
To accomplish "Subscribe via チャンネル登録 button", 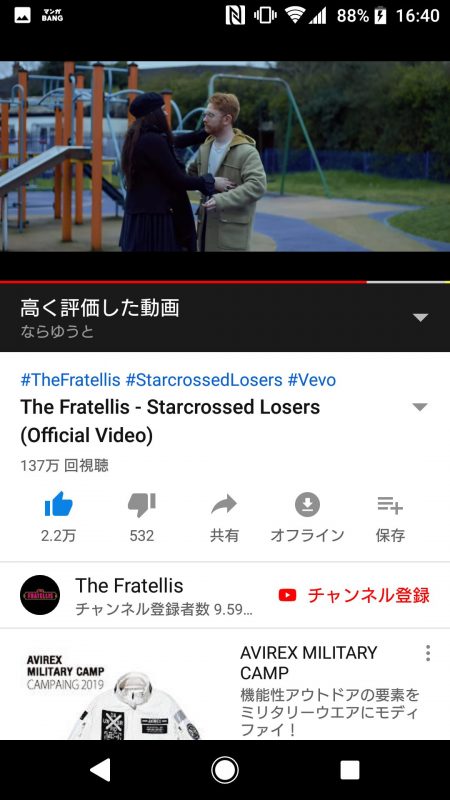I will [x=354, y=595].
